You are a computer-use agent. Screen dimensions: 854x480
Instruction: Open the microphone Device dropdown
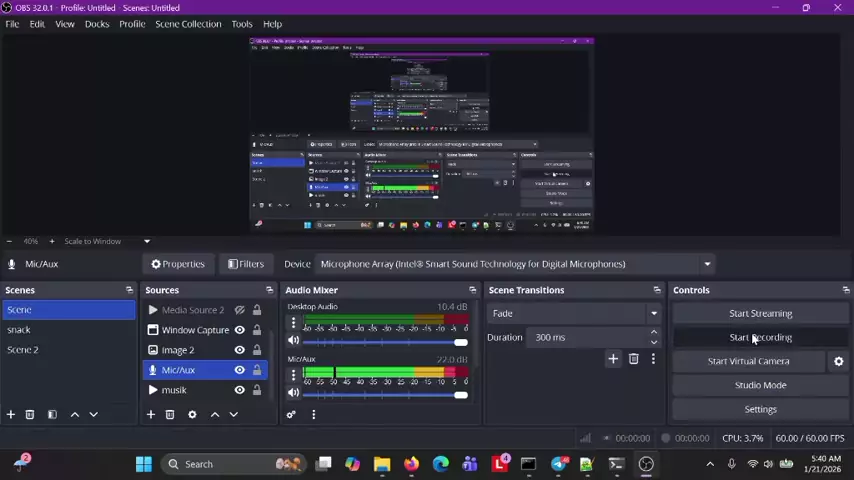(707, 264)
